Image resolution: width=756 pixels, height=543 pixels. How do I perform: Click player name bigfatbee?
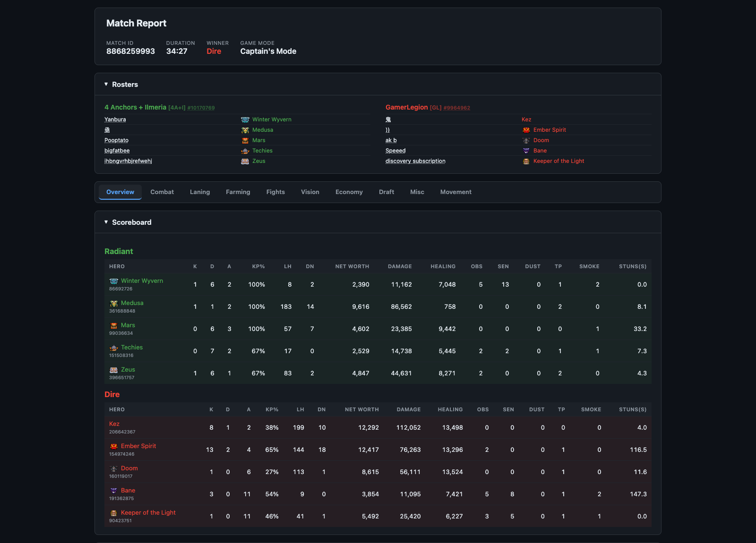pyautogui.click(x=117, y=151)
